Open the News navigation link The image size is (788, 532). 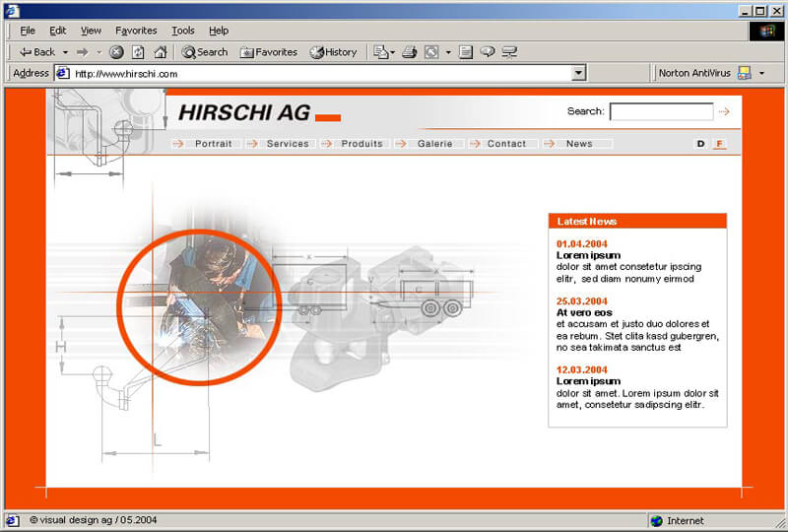[x=579, y=144]
